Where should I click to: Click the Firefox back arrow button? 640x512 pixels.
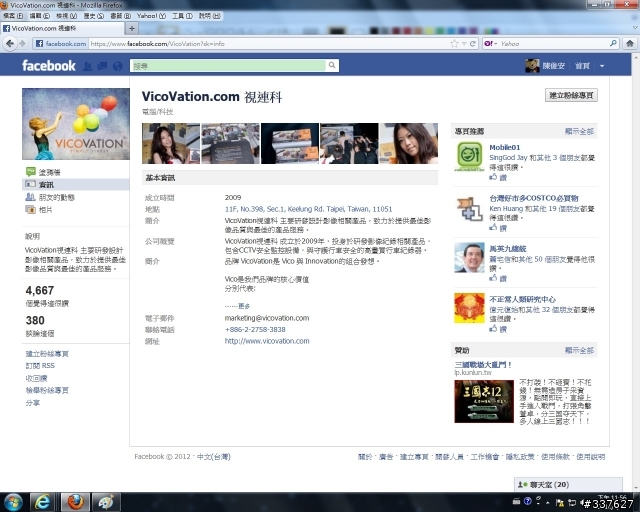10,43
